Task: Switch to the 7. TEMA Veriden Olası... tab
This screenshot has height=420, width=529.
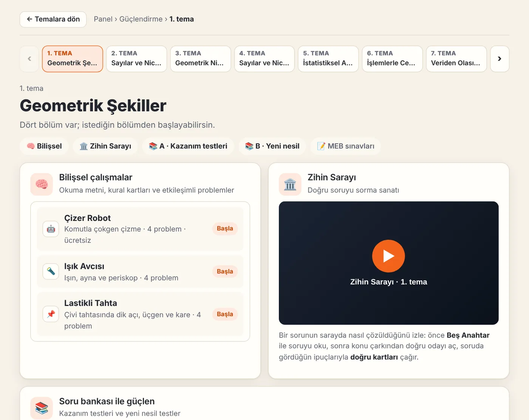Action: click(456, 59)
